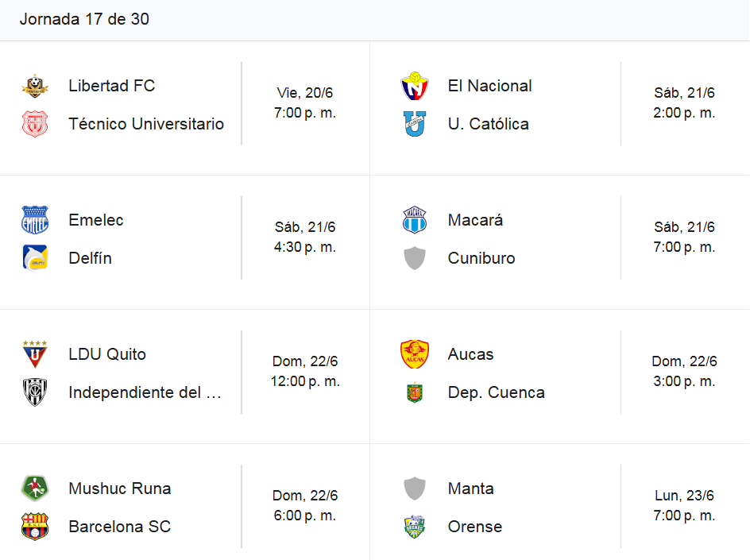This screenshot has height=560, width=750.
Task: Click the U. Católica blue U logo
Action: (415, 125)
